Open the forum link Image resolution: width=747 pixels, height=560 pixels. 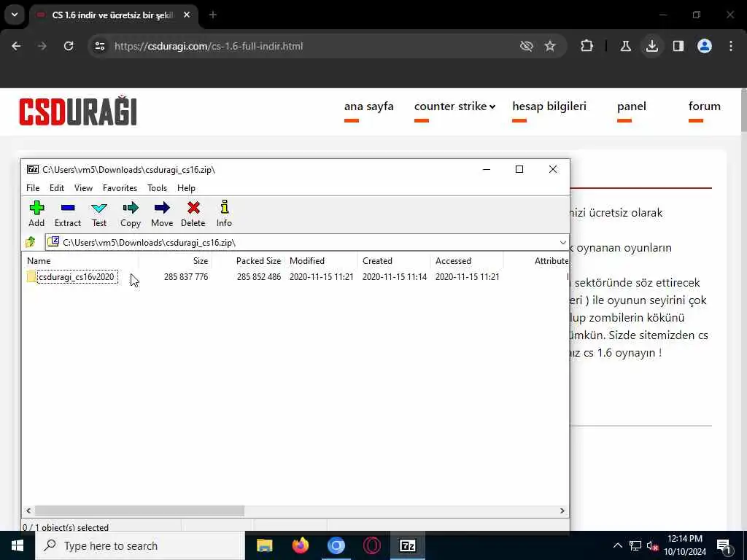[704, 106]
